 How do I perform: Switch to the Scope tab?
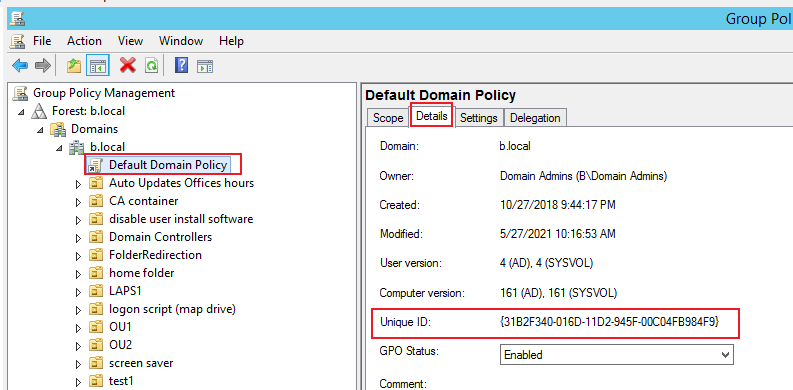point(388,118)
